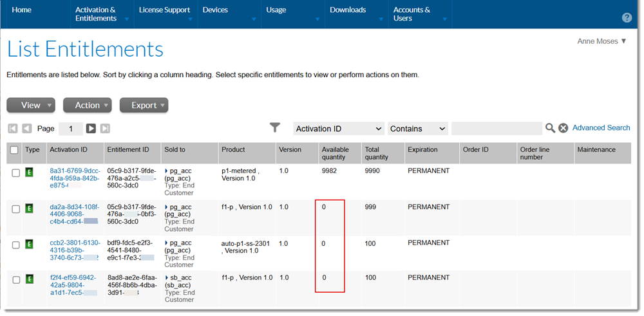The image size is (644, 316).
Task: Click the Advanced Search link
Action: pos(601,128)
